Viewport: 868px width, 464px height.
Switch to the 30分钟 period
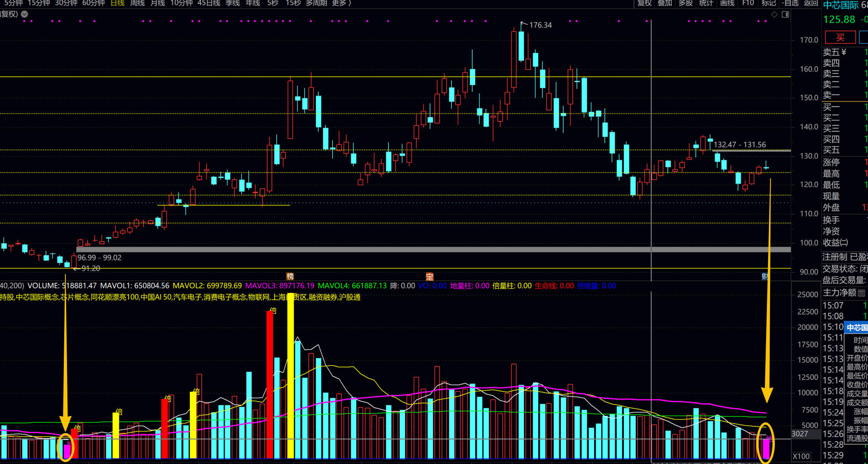(66, 3)
